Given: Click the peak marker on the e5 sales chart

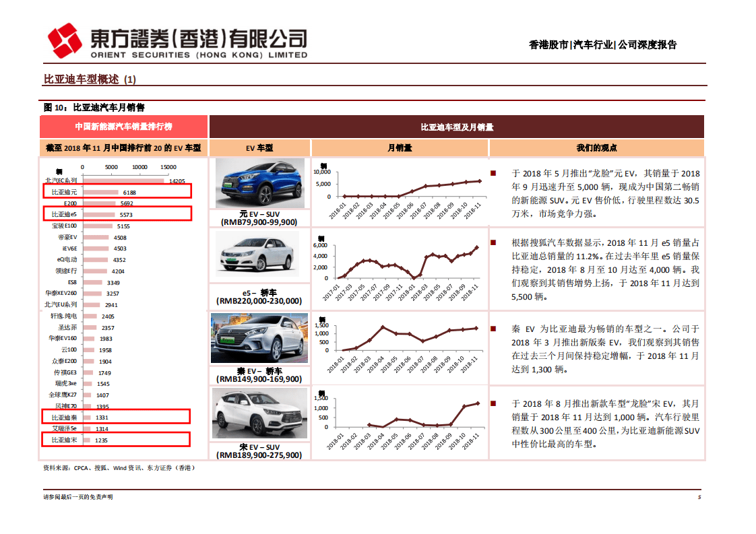Looking at the screenshot, I should 477,246.
